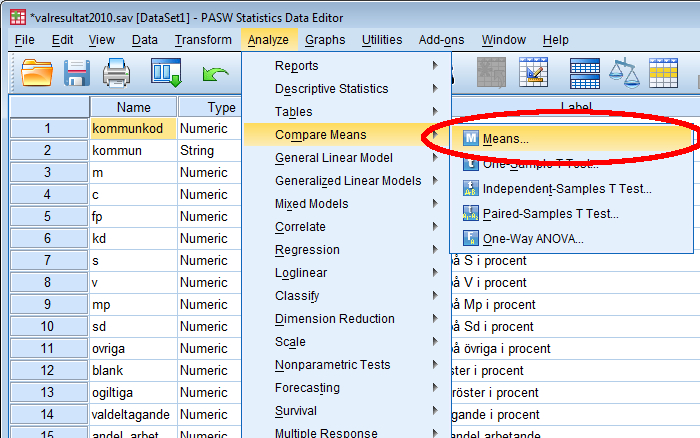Viewport: 700px width, 438px height.
Task: Select row 5 header in variable list
Action: [47, 217]
